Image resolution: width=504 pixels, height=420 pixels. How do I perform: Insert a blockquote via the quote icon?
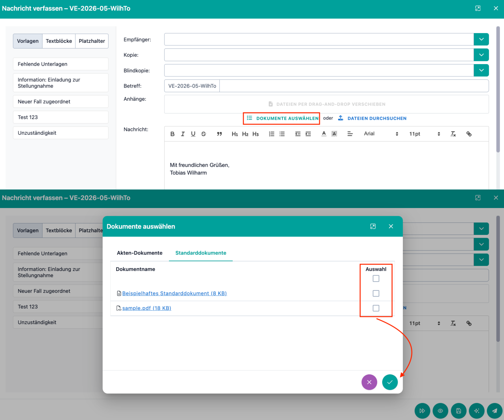pyautogui.click(x=219, y=134)
